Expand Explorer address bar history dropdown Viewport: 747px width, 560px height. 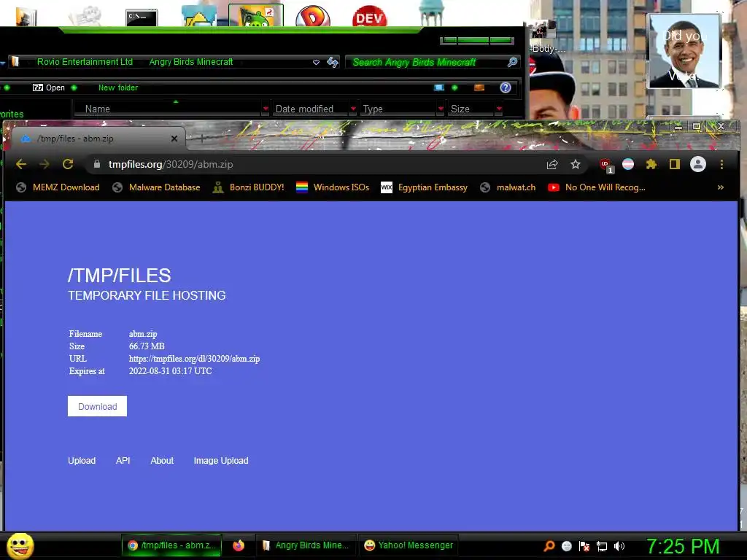[x=316, y=63]
